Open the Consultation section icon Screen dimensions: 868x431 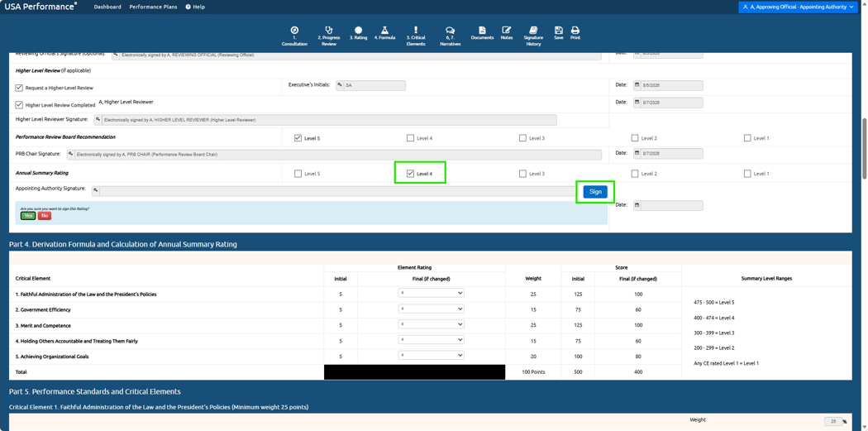(294, 30)
